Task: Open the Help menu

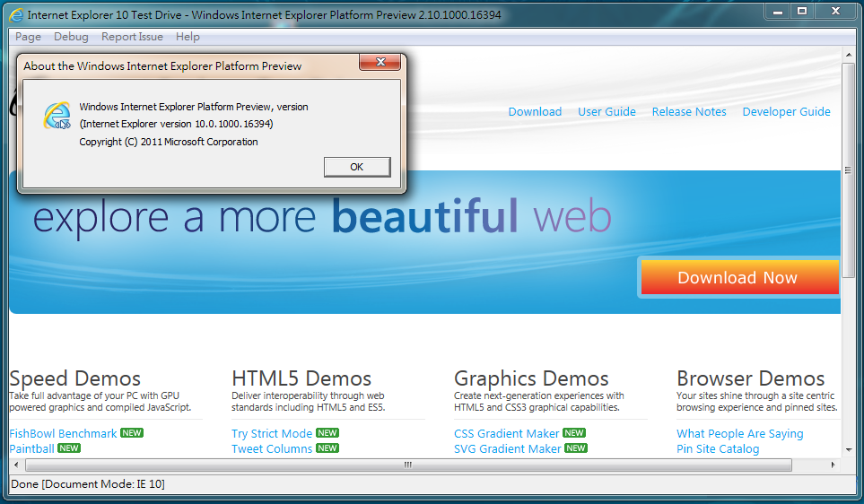Action: (x=188, y=37)
